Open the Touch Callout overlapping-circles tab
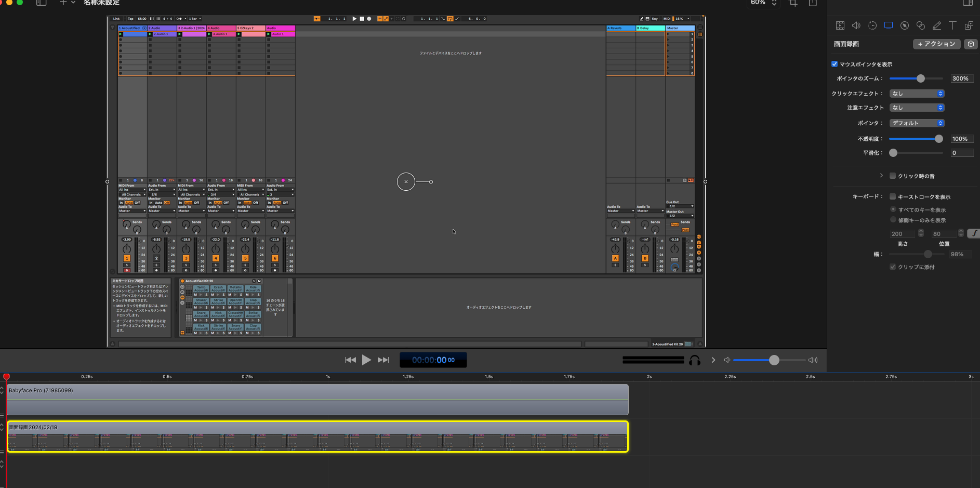The image size is (980, 488). tap(921, 25)
